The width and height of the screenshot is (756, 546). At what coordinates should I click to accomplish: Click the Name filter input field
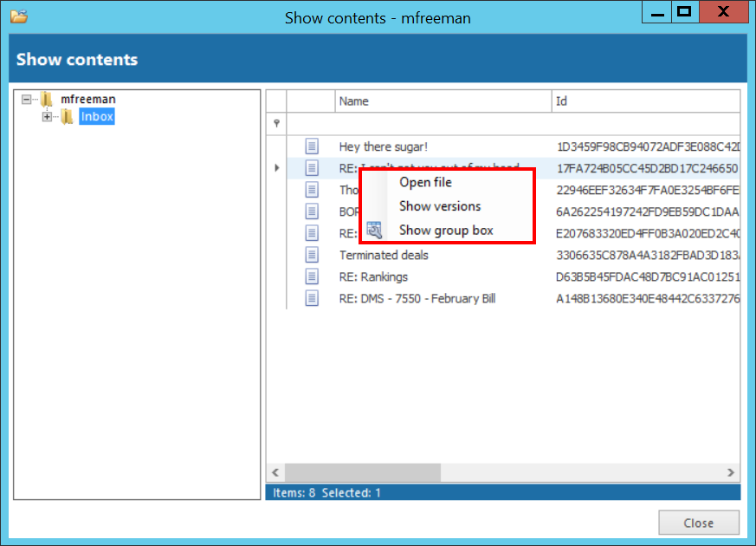pos(443,124)
